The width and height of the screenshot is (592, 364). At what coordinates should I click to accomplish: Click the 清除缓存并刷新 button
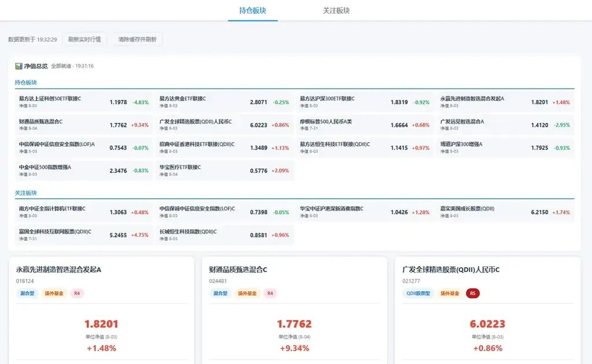click(x=137, y=39)
